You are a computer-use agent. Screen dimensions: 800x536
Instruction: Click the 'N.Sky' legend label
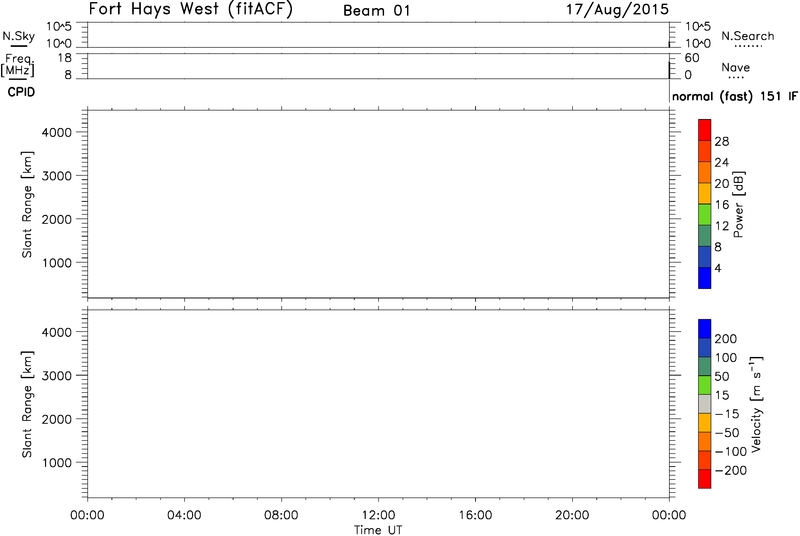point(18,36)
